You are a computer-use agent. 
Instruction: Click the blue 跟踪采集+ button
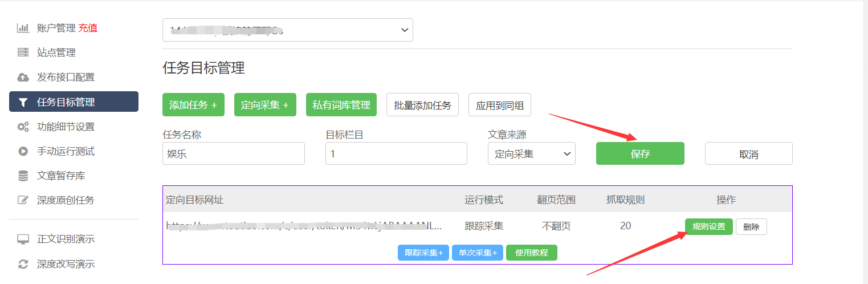pos(423,253)
